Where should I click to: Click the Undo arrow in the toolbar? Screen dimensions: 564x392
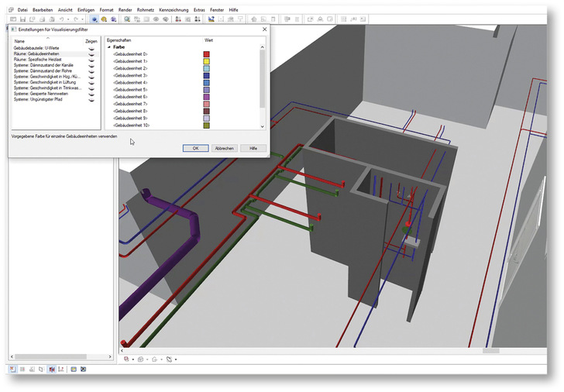pos(61,19)
